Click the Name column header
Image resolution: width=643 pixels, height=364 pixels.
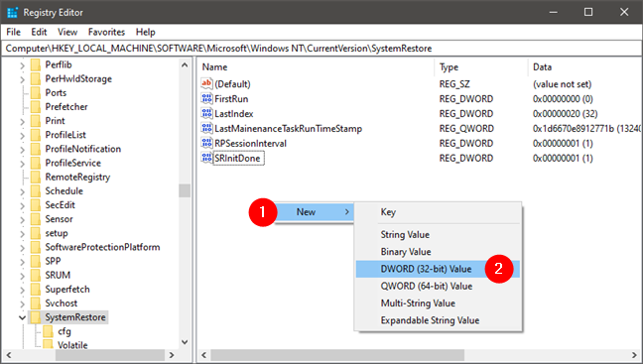coord(317,66)
